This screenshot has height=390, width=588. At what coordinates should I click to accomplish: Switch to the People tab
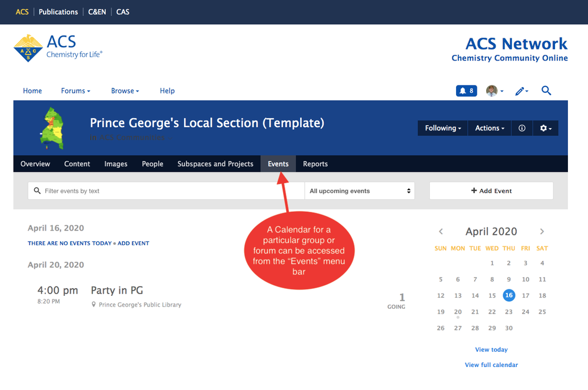(152, 164)
